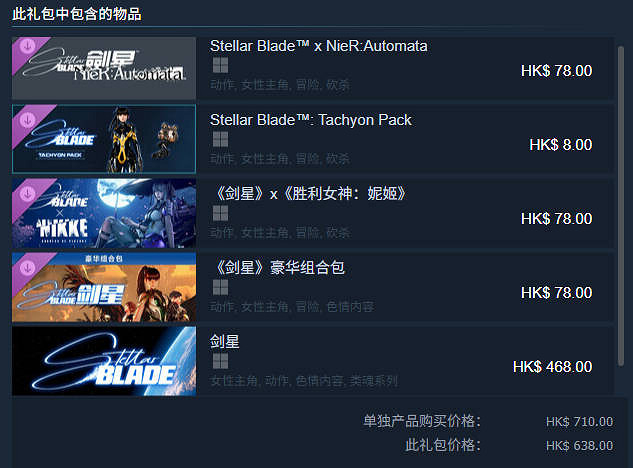Click the Tachyon Pack character artwork thumbnail
Viewport: 633px width, 468px height.
(104, 139)
